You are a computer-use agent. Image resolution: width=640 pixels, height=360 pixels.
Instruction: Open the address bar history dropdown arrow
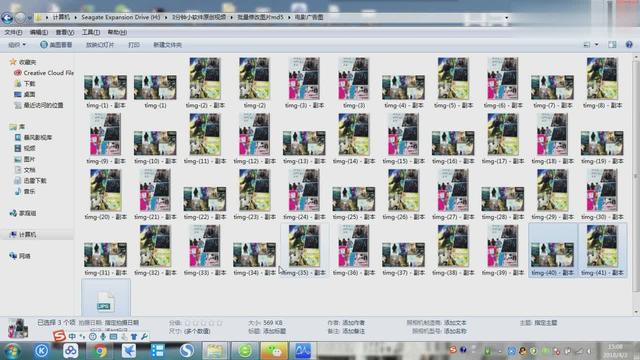coord(507,18)
